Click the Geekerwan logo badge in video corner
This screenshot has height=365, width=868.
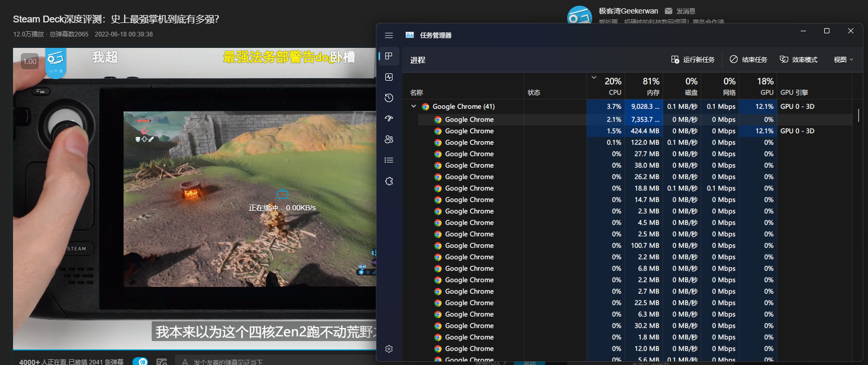click(55, 63)
